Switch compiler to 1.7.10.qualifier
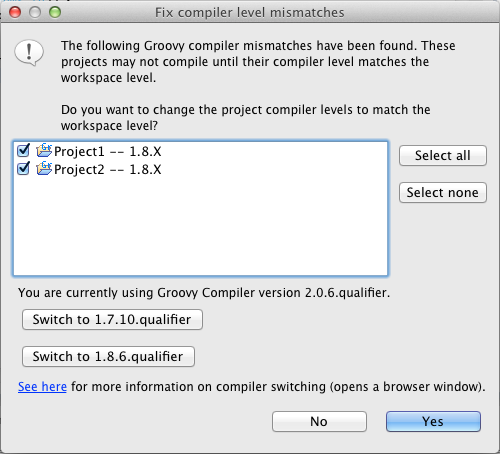This screenshot has width=500, height=454. (112, 319)
